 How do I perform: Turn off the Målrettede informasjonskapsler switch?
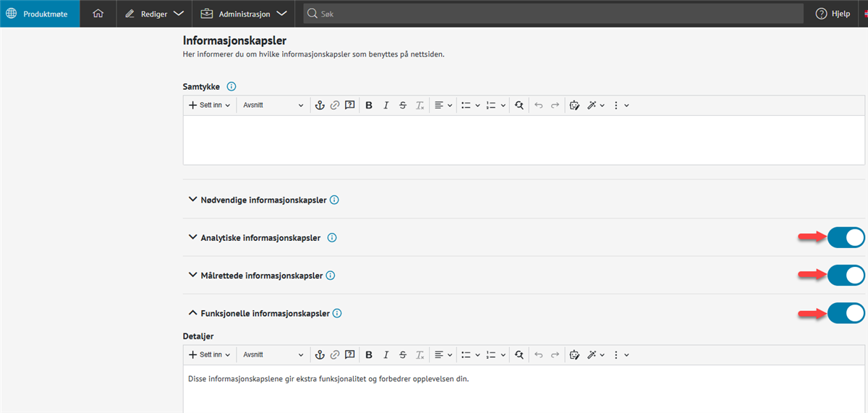pos(846,276)
